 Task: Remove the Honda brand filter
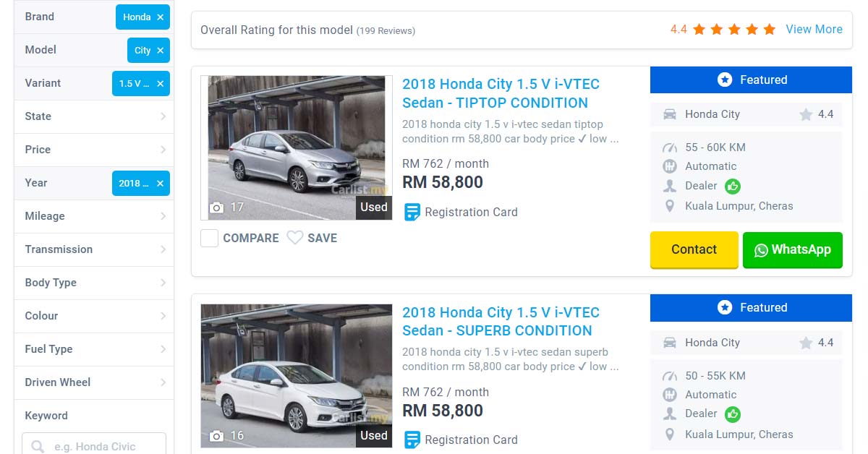160,17
